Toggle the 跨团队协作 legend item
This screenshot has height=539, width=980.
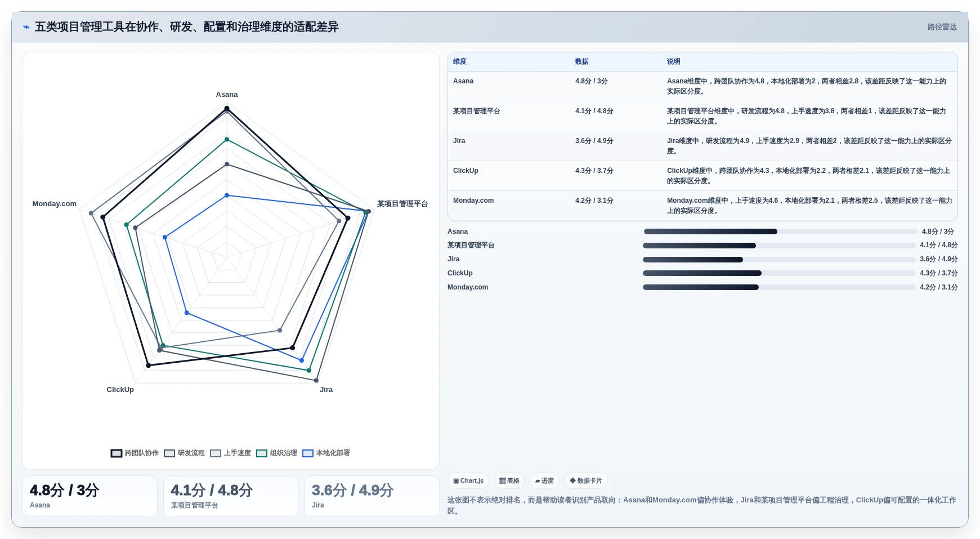tap(135, 453)
